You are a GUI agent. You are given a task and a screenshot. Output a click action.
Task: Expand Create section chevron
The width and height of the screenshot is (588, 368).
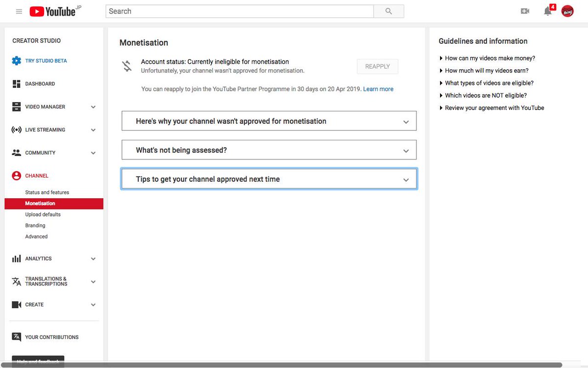[x=93, y=305]
